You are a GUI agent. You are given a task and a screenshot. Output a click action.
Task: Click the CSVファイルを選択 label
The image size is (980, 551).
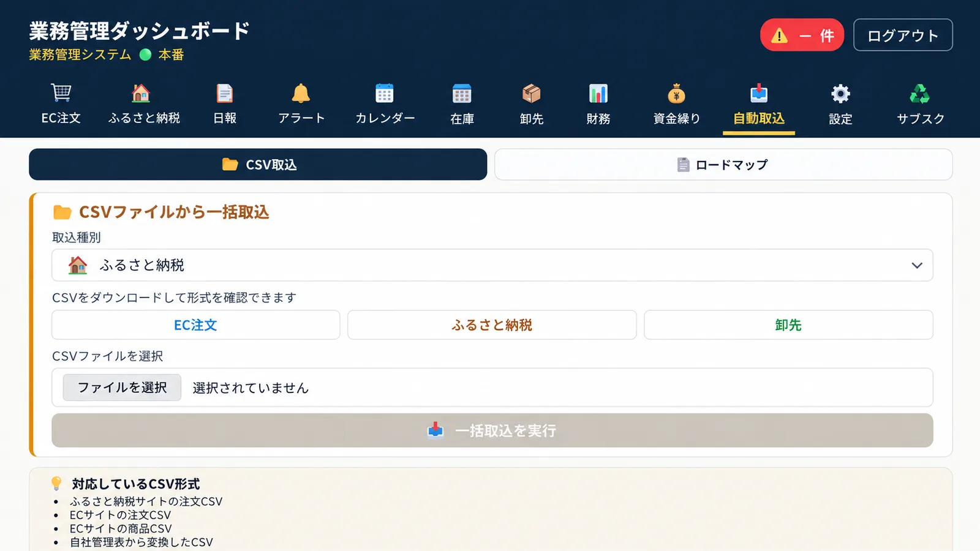click(x=107, y=356)
